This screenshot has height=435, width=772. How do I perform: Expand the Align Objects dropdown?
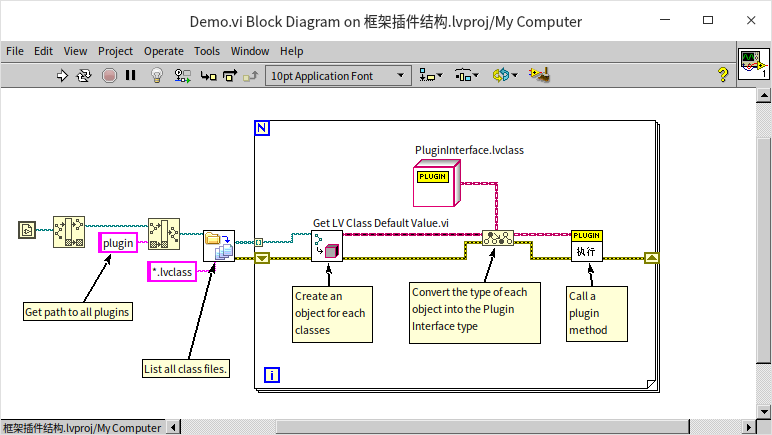(x=432, y=75)
